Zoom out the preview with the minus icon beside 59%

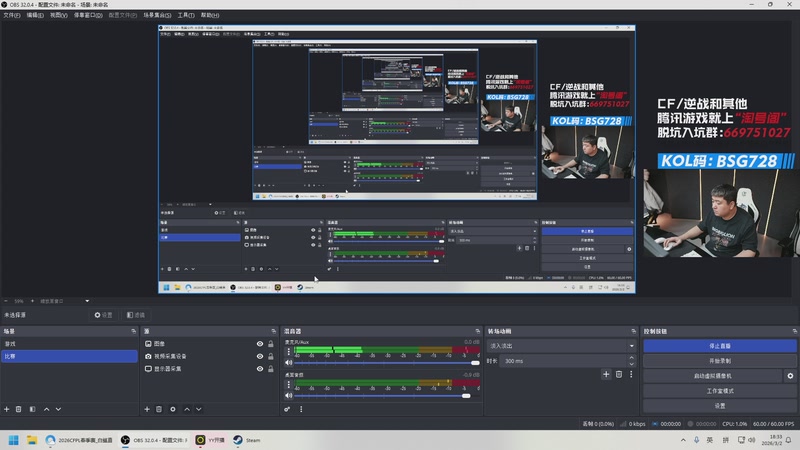coord(6,301)
